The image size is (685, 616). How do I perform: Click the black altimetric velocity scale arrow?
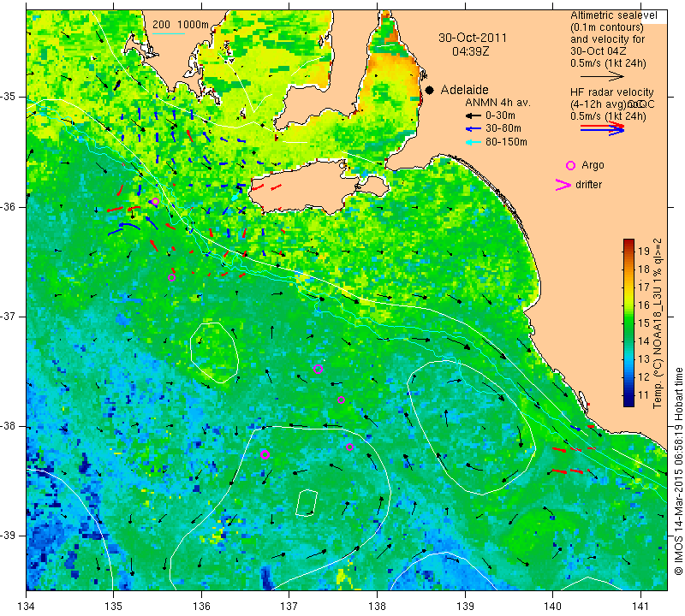click(602, 76)
